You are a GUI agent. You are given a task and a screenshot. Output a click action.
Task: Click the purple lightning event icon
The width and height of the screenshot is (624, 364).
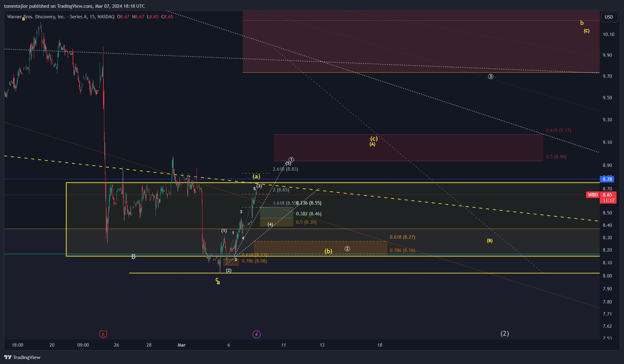pos(256,334)
